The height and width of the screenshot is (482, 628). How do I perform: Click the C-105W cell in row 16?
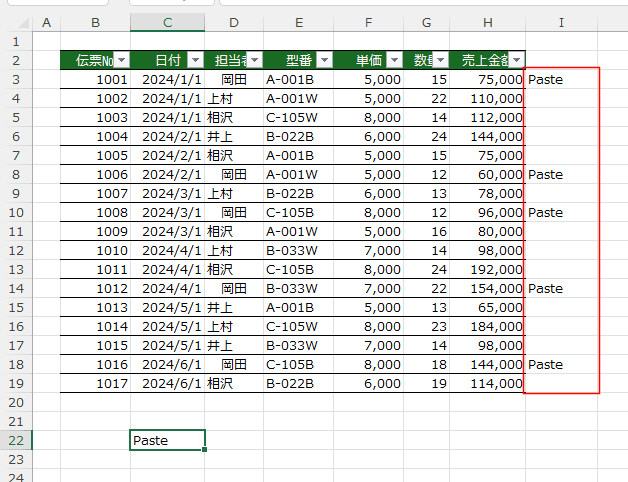[x=298, y=326]
